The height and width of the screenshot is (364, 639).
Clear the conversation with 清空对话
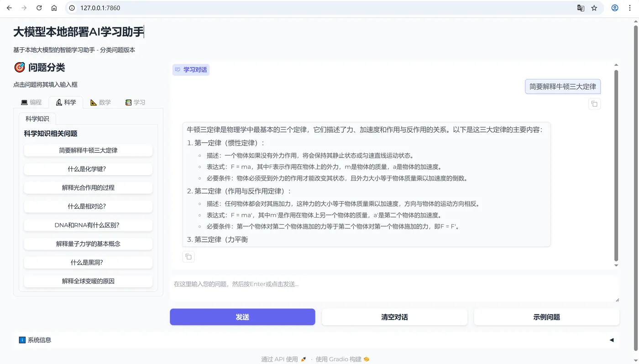tap(394, 317)
